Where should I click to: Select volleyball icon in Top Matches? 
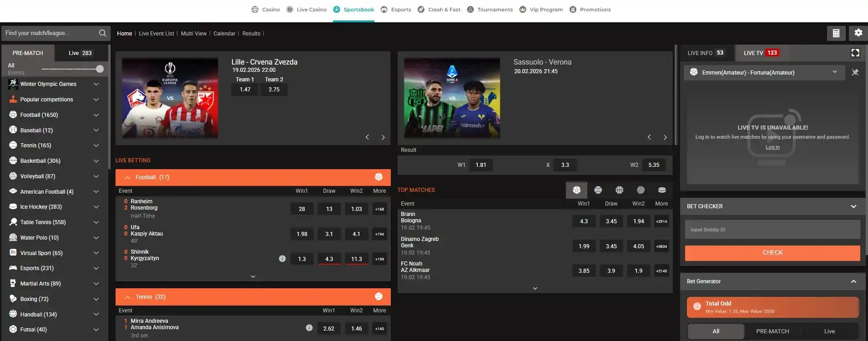(641, 190)
